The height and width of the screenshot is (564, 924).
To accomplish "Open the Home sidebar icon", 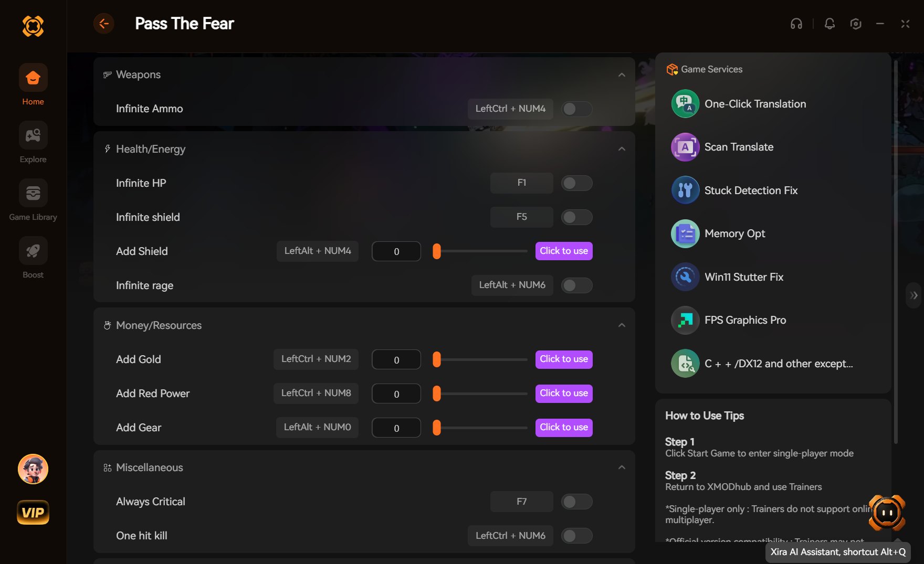I will (x=33, y=78).
